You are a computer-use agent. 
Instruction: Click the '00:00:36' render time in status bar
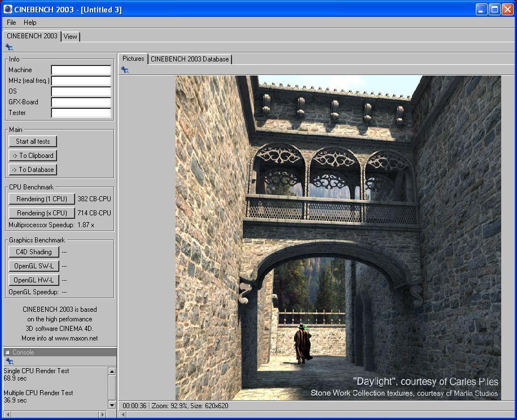[x=134, y=406]
